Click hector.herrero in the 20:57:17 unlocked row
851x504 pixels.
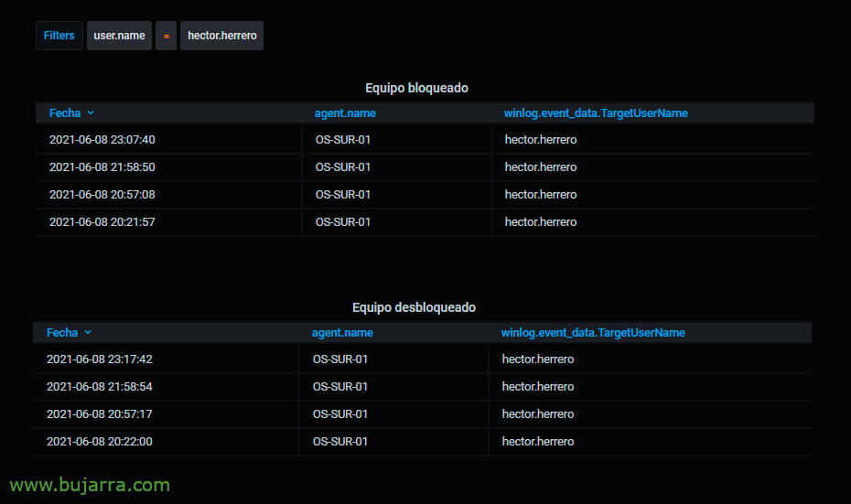[x=538, y=414]
